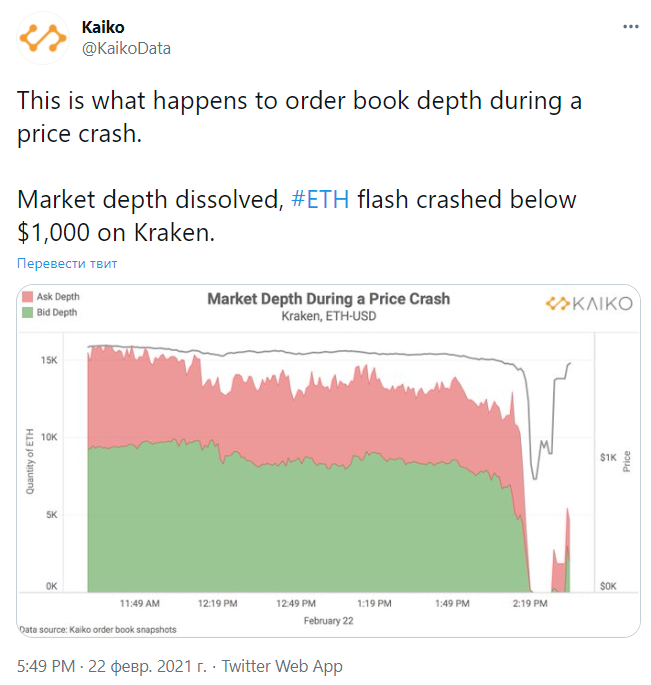Click the "Quantity of ETH" axis title
This screenshot has height=685, width=651.
pyautogui.click(x=29, y=460)
